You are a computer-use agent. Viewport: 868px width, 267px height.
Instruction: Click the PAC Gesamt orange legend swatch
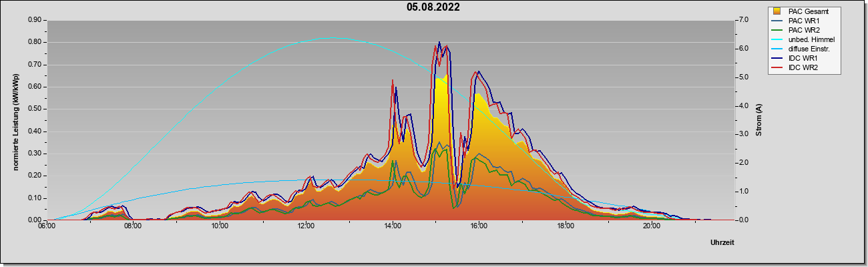click(777, 11)
